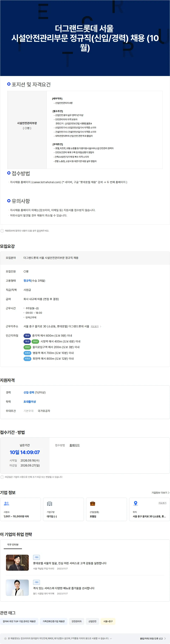Click the 사원수 people icon
This screenshot has width=170, height=644.
[x=7, y=504]
